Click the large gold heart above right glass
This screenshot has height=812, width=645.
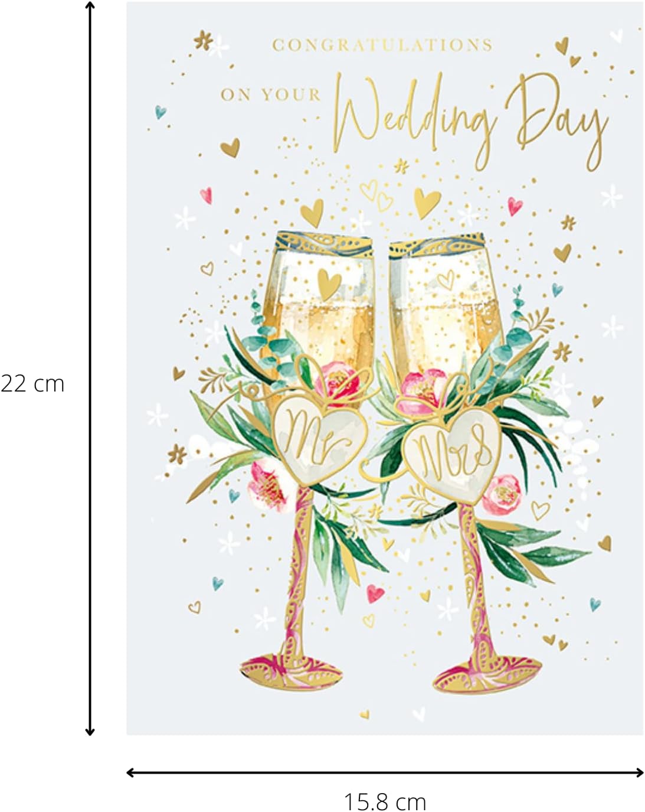click(427, 203)
